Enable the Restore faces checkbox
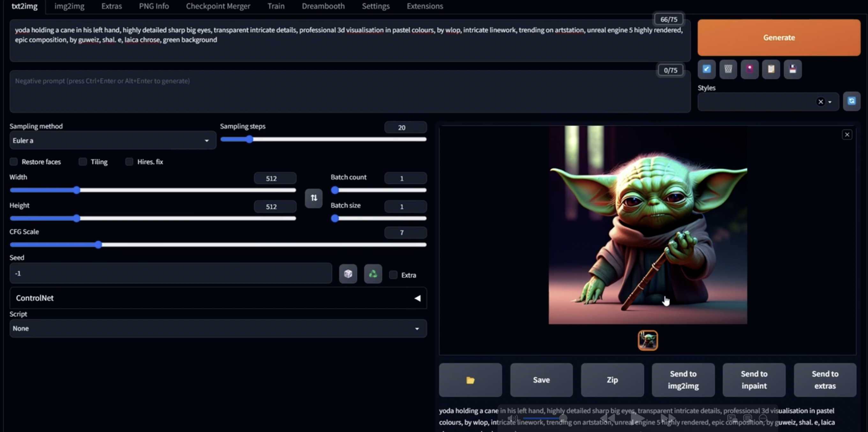The height and width of the screenshot is (432, 868). pyautogui.click(x=14, y=162)
